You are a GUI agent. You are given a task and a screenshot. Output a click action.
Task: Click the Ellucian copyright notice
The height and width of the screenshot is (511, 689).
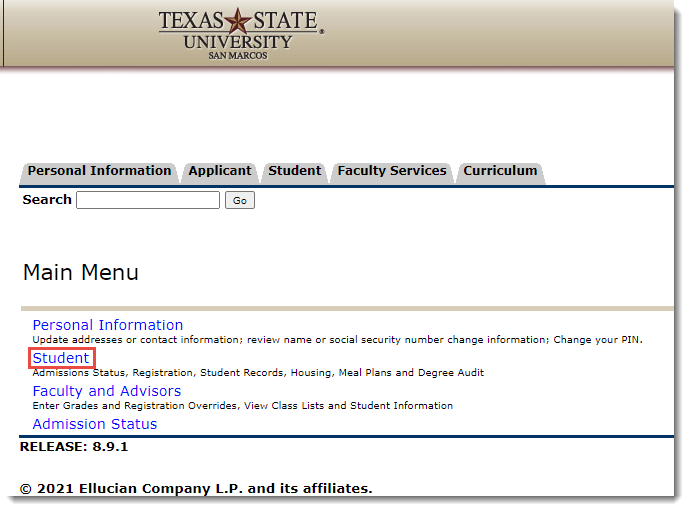196,489
